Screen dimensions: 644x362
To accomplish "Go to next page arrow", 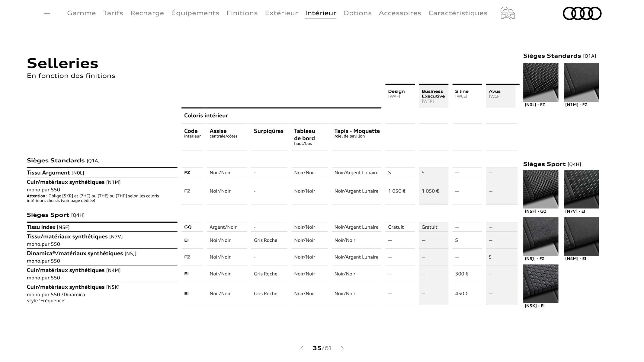I will [x=342, y=348].
